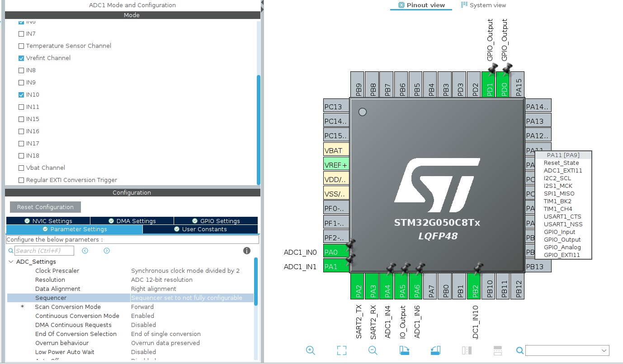Rotate the chip counterclockwise
The height and width of the screenshot is (364, 623).
coord(435,350)
